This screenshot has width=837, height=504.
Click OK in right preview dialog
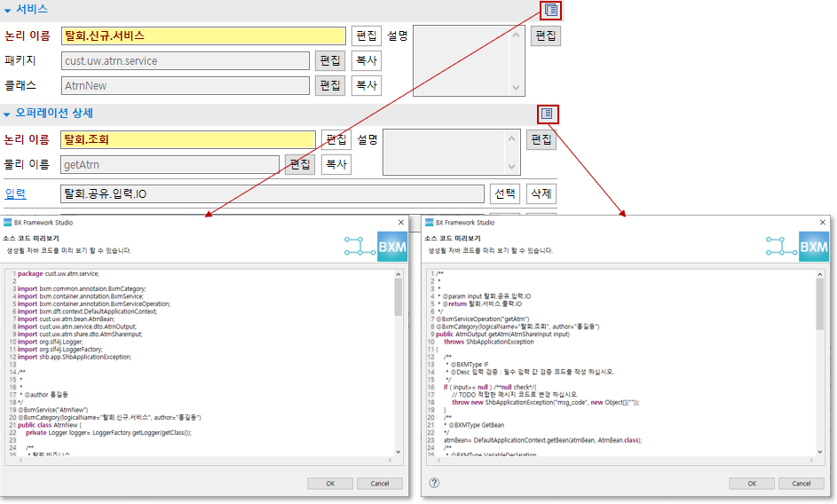tap(752, 484)
